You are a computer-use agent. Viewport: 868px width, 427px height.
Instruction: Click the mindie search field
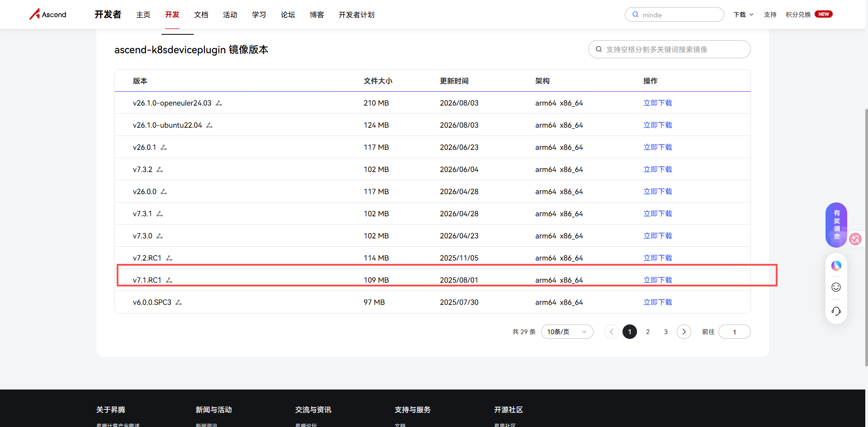pos(674,14)
